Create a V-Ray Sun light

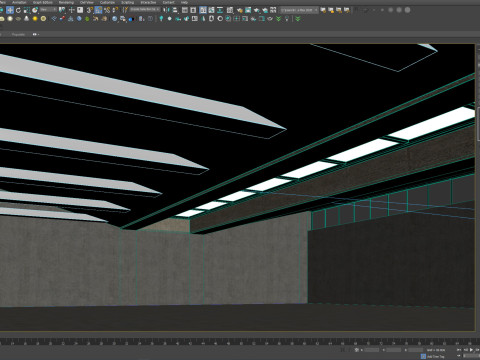click(x=35, y=19)
